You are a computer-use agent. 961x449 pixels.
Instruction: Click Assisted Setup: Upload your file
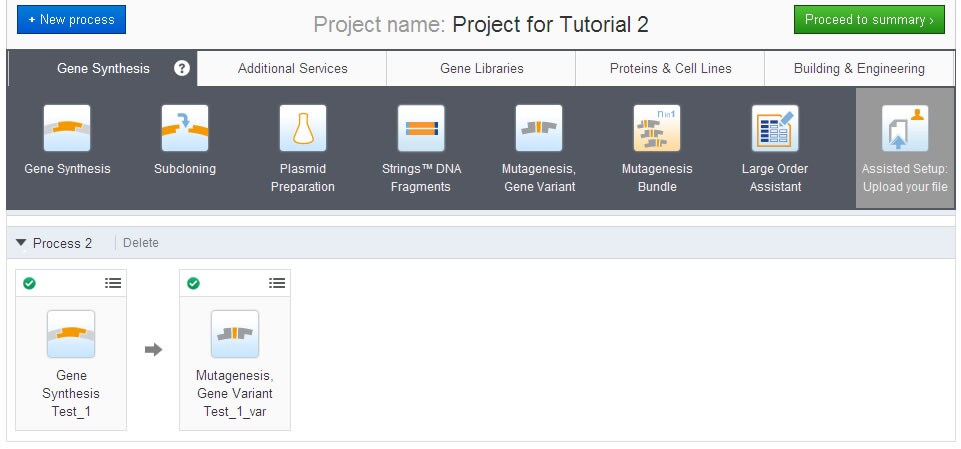[x=905, y=148]
